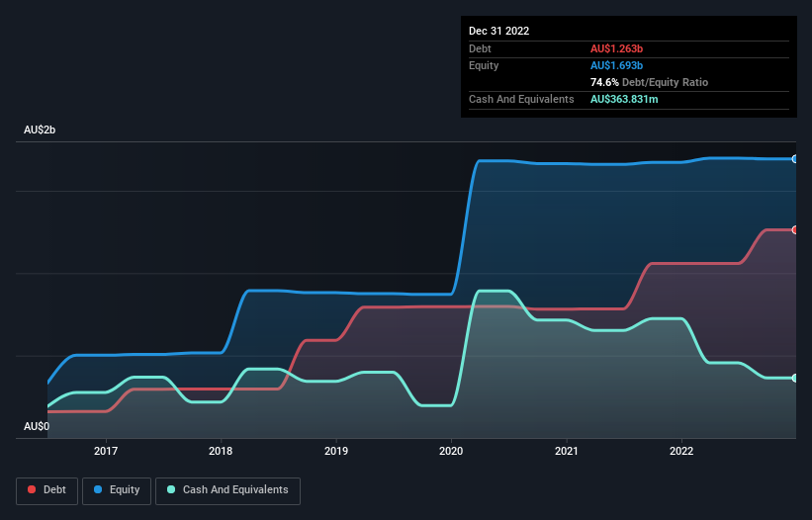
Task: Click the 2022 x-axis label
Action: (681, 451)
